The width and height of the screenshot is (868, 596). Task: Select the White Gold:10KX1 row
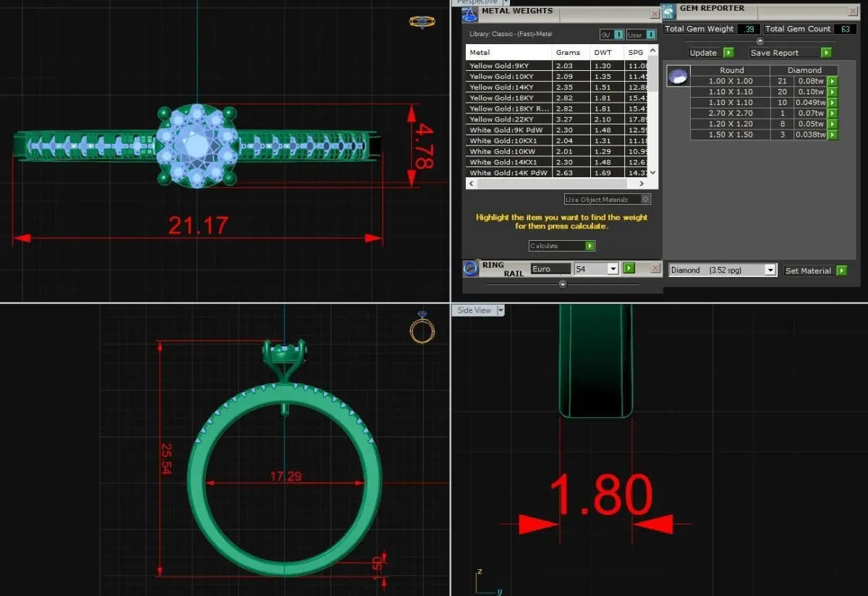pos(557,141)
